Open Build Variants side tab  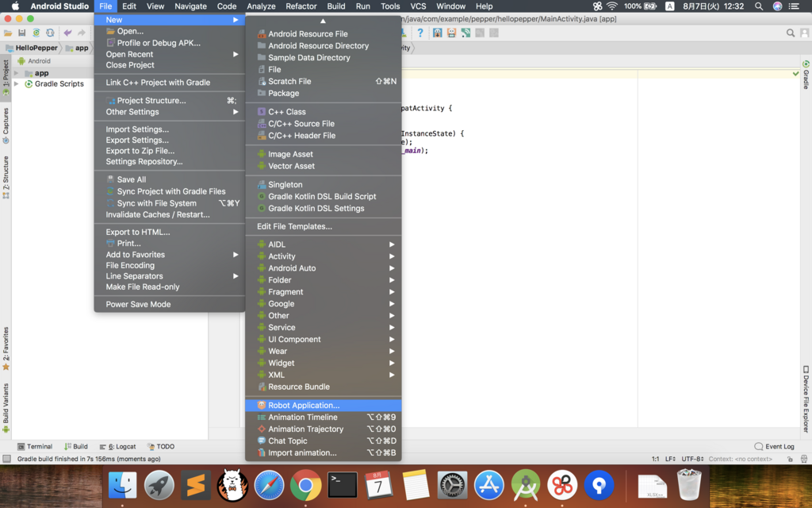click(6, 408)
